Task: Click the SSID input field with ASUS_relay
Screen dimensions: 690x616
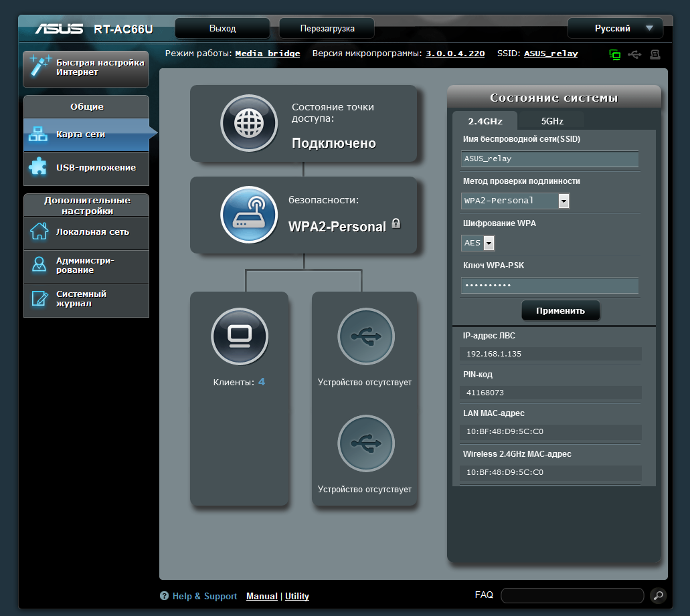Action: tap(549, 159)
